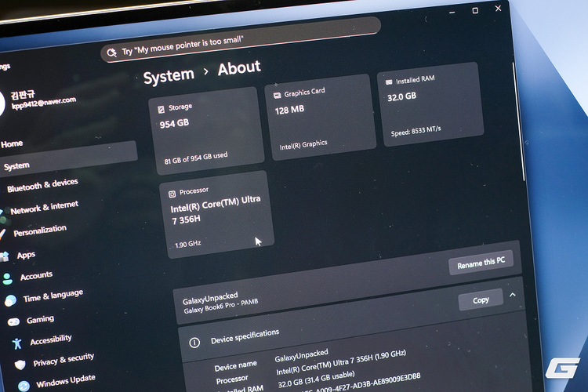Collapse the GalaxyUnpacked section chevron
Image resolution: width=588 pixels, height=392 pixels.
[x=513, y=295]
